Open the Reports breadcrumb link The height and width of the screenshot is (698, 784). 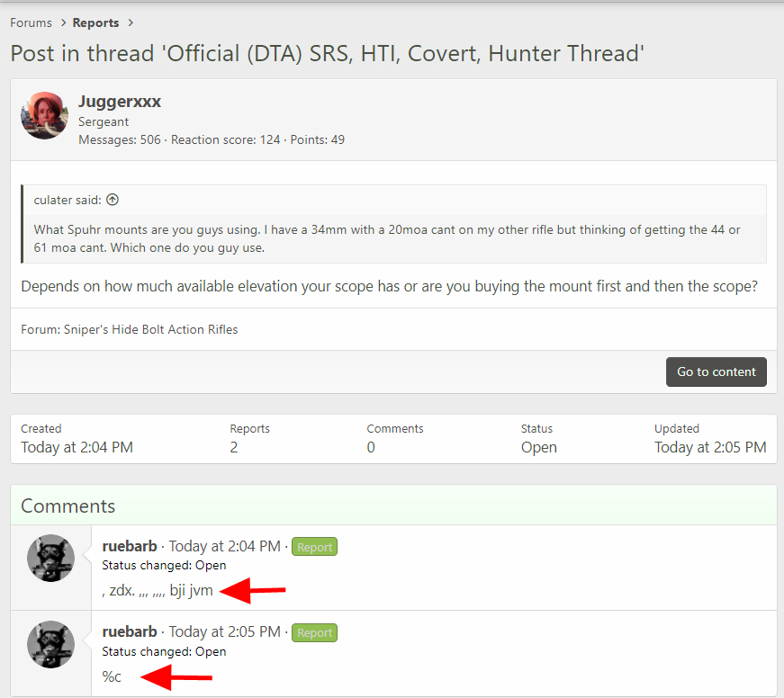click(x=97, y=22)
